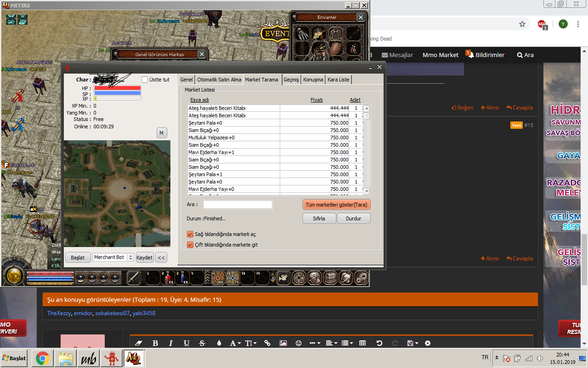
Task: Open the treasure chest inventory icon
Action: tap(330, 277)
